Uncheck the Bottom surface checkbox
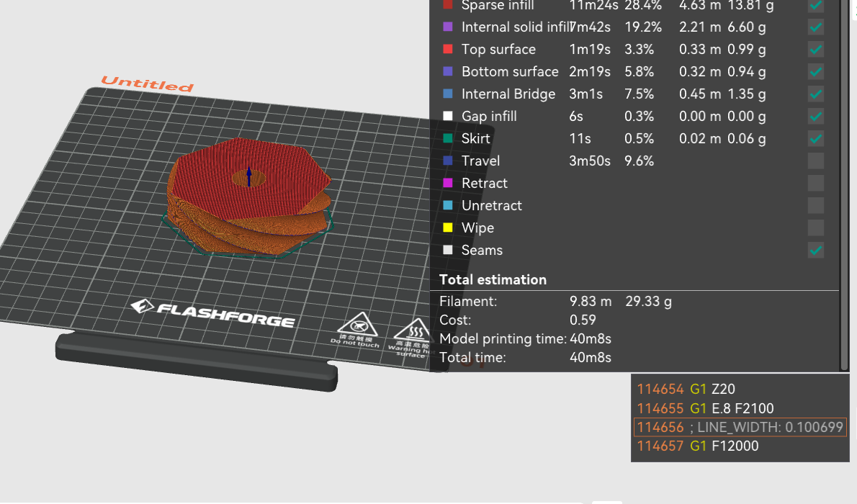Screen dimensions: 857x504 tap(815, 71)
